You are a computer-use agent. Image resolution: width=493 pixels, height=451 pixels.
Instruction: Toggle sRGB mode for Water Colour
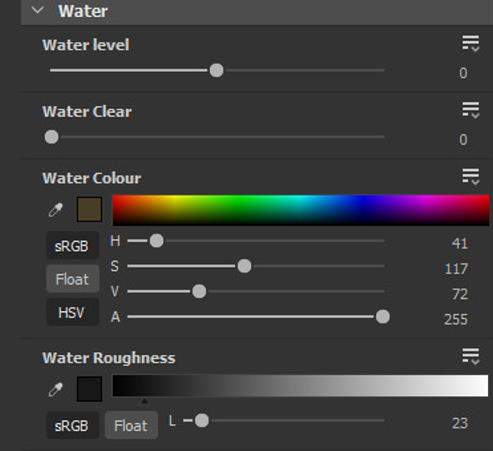click(x=72, y=246)
